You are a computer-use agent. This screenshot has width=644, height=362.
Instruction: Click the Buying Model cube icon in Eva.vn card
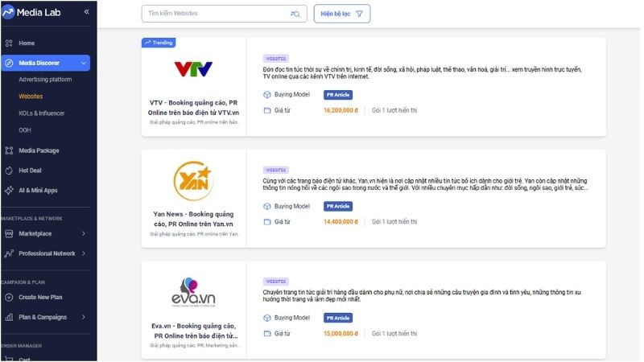click(267, 318)
